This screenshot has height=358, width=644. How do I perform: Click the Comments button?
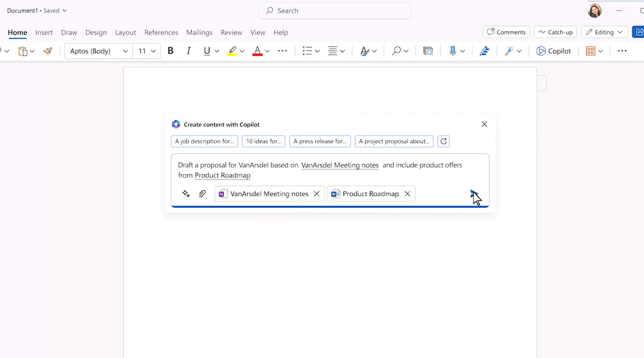tap(506, 32)
